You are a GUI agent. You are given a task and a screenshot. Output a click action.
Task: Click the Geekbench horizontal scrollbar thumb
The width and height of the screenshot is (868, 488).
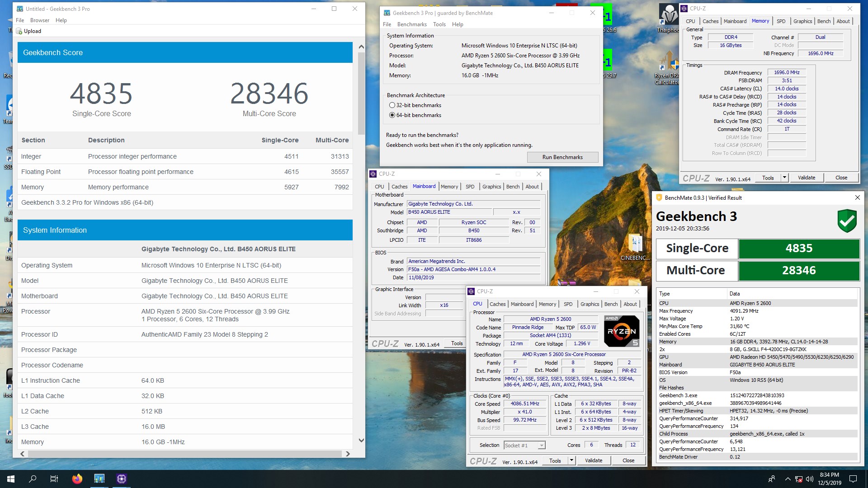pos(184,454)
